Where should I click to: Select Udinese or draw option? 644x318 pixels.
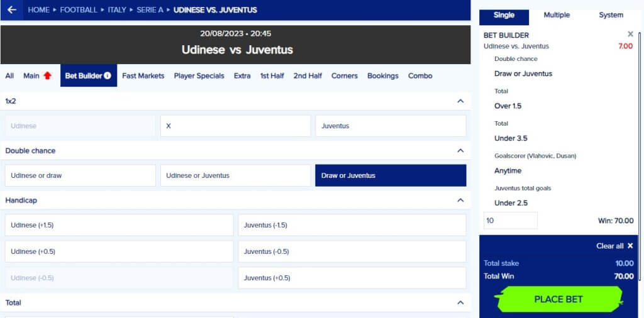[x=80, y=175]
